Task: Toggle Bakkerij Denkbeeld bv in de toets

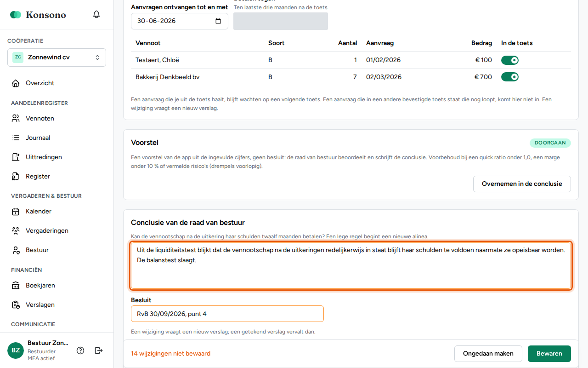Action: [510, 77]
